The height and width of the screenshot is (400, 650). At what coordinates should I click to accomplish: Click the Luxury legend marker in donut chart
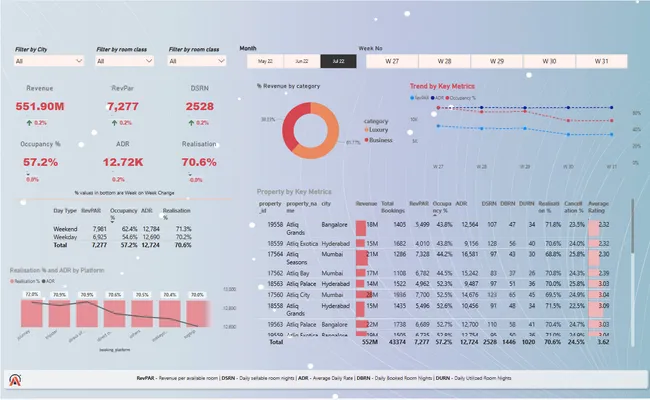click(x=366, y=130)
